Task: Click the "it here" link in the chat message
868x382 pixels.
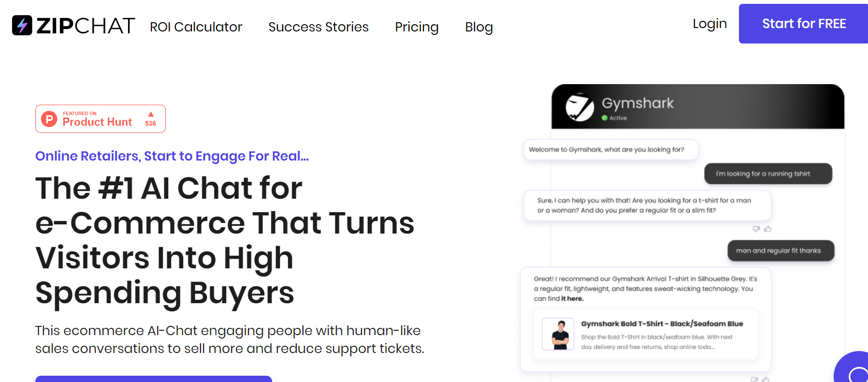Action: click(572, 298)
